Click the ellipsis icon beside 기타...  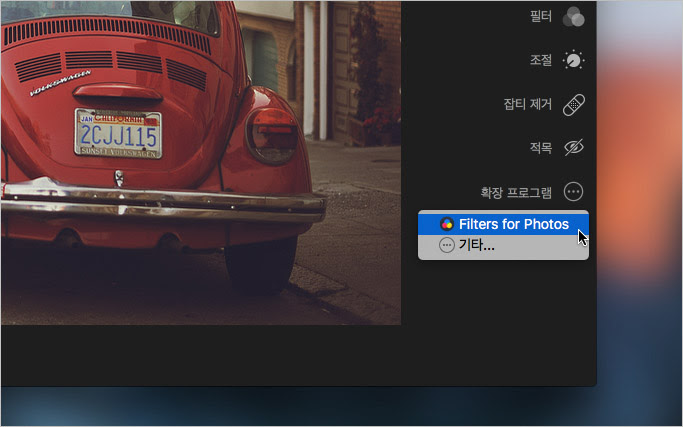(446, 245)
